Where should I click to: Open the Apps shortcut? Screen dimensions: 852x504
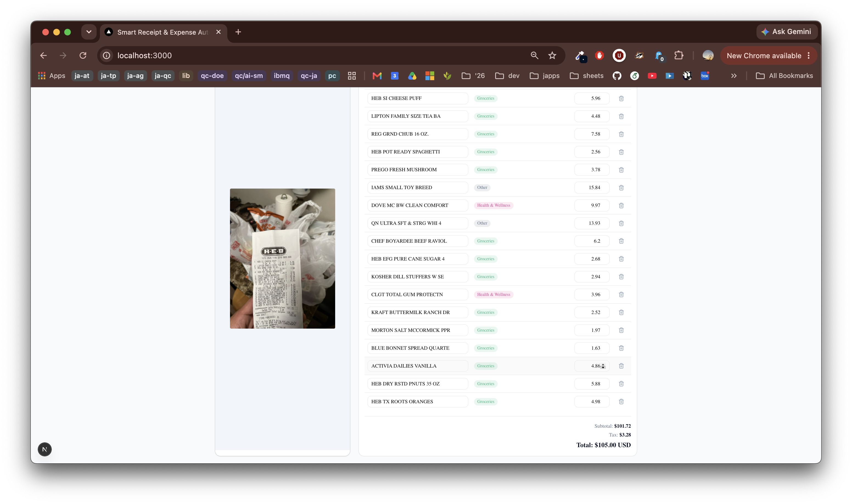click(x=52, y=76)
